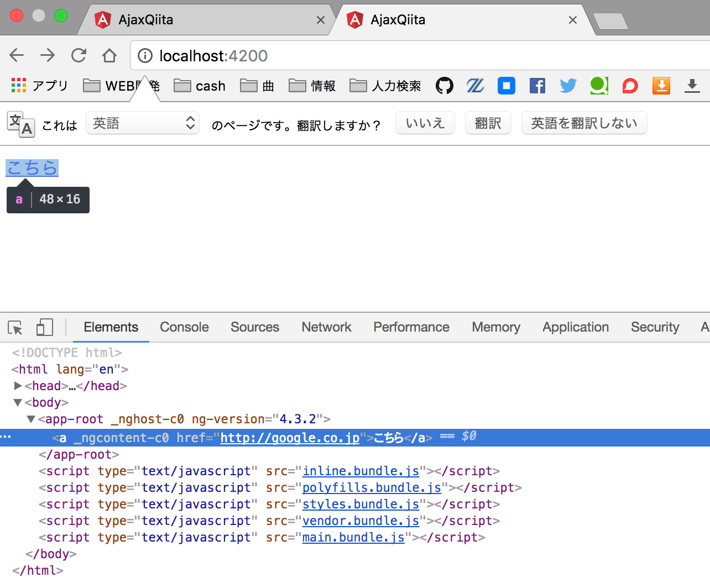Open the Twitter bookmark

pos(568,86)
